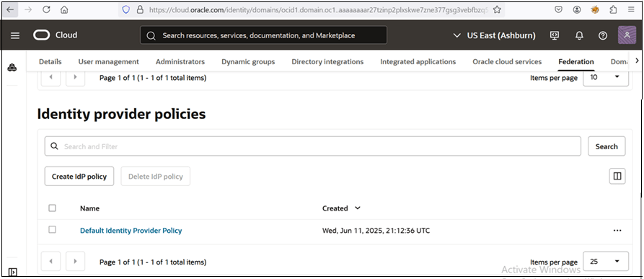Open the browser hamburger application menu
The height and width of the screenshot is (279, 644).
(631, 9)
